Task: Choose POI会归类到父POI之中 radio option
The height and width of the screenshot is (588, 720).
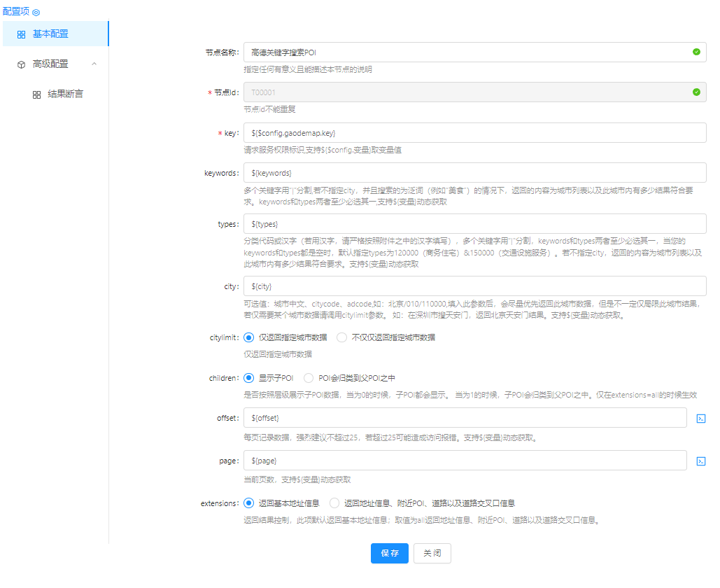Action: 308,378
